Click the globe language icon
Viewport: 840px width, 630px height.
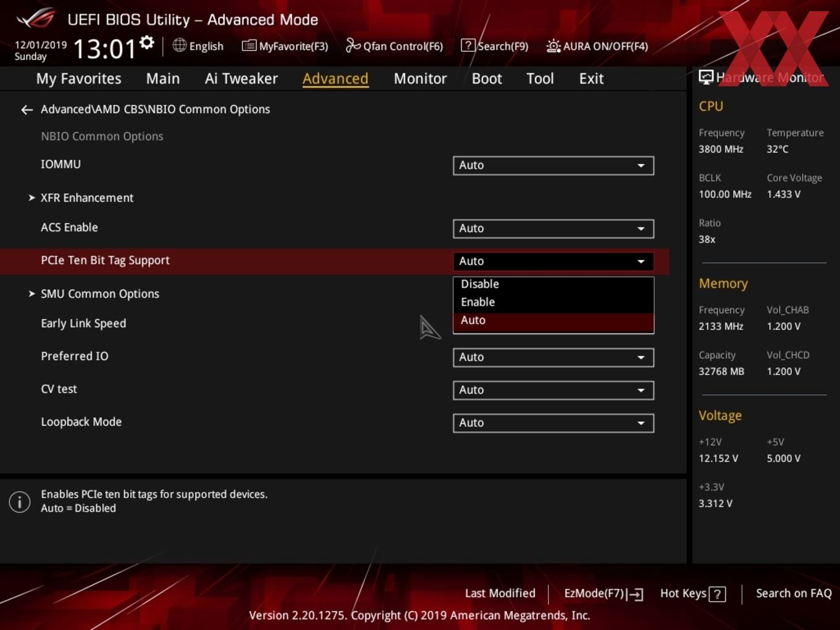coord(179,45)
